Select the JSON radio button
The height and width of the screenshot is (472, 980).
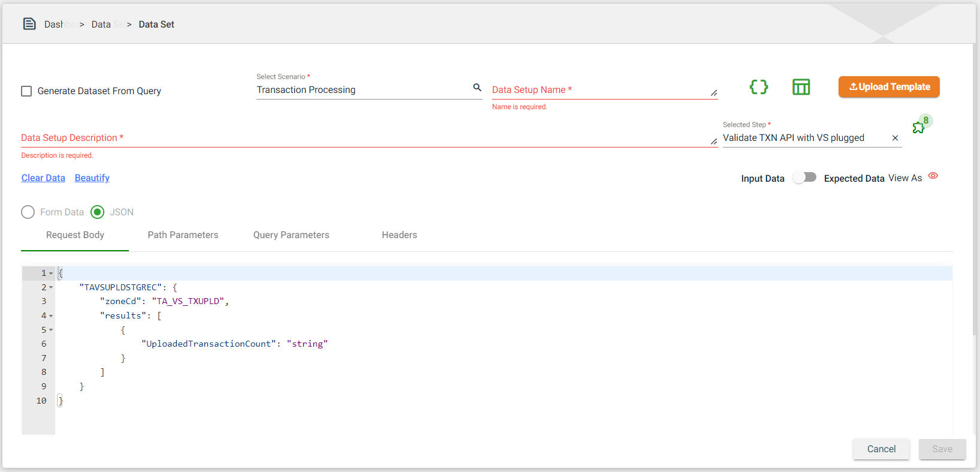[98, 212]
